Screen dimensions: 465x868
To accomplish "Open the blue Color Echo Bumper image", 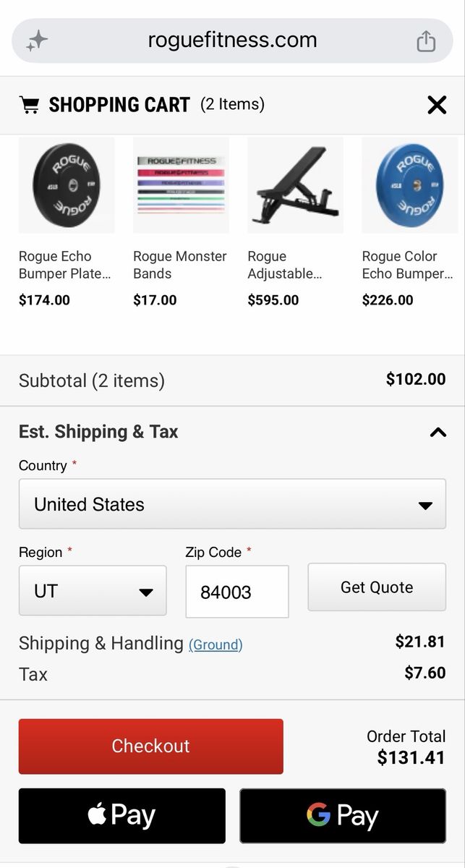I will [409, 185].
